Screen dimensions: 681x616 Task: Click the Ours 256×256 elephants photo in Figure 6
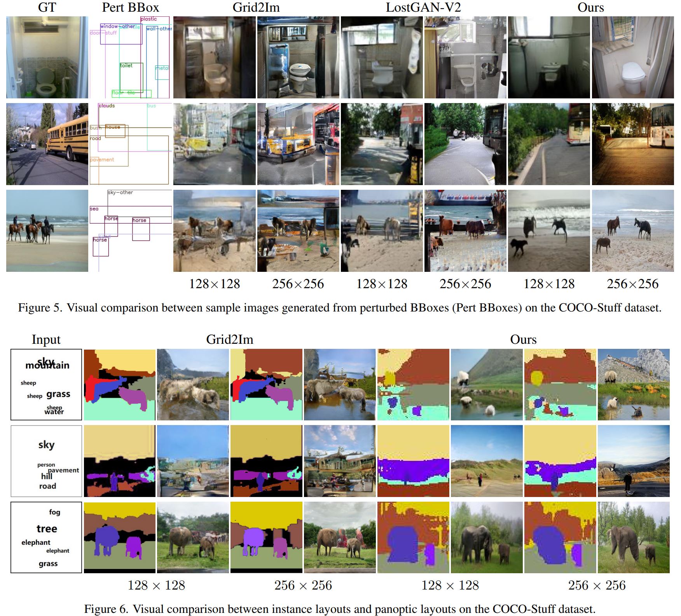click(634, 537)
